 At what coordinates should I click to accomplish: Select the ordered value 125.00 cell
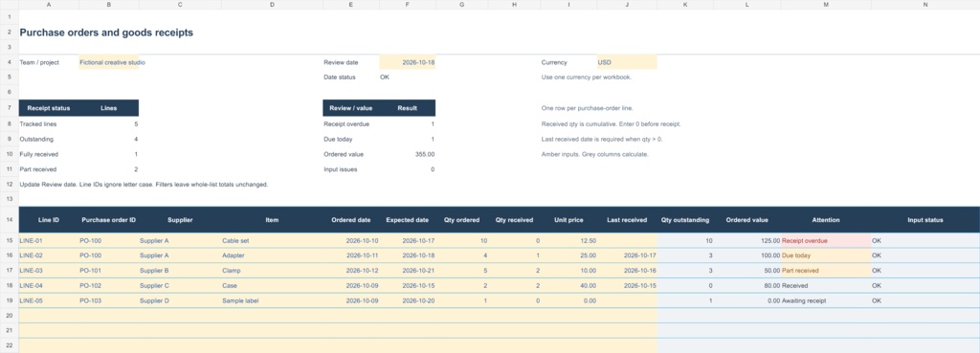[747, 240]
